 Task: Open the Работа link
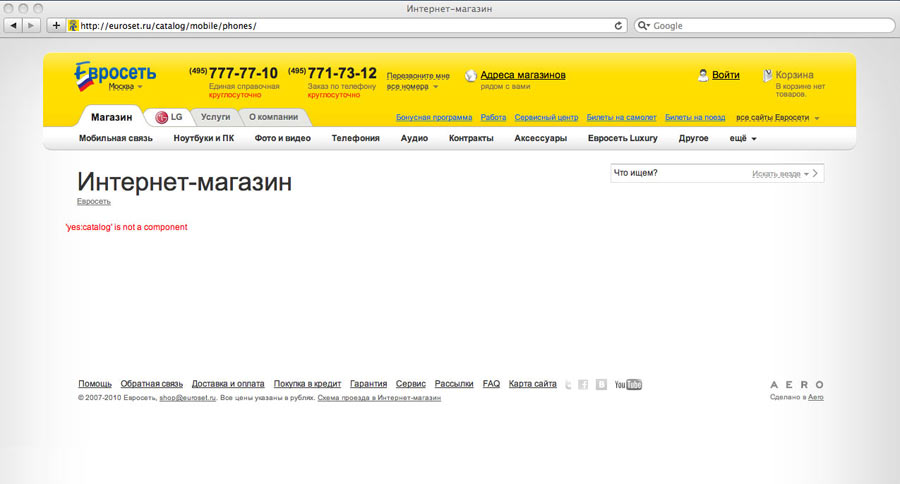[x=493, y=118]
